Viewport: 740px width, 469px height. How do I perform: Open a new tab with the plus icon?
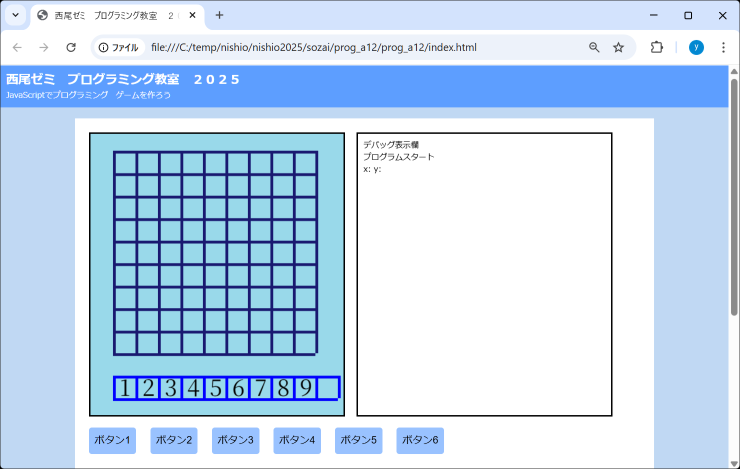[219, 15]
